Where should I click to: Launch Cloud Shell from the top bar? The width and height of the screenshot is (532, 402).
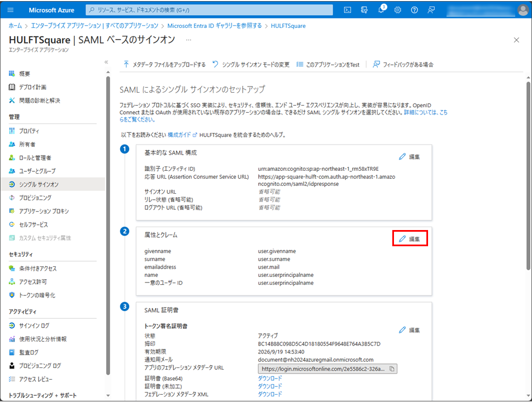(x=348, y=10)
